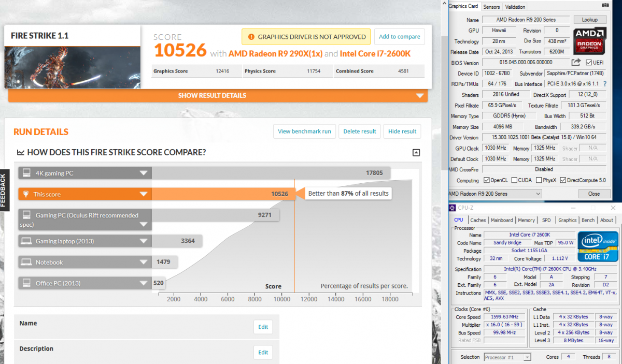
Task: Click the Intel Core i7 logo in CPU-Z
Action: point(598,246)
